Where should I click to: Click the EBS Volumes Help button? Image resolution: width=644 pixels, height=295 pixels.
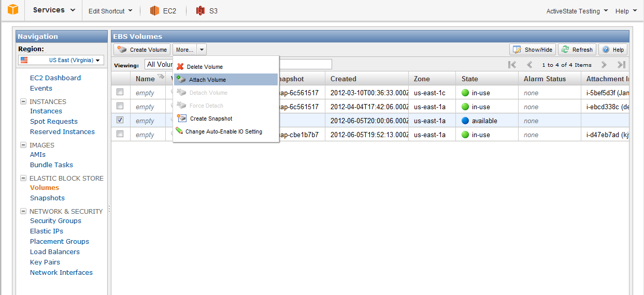coord(613,50)
